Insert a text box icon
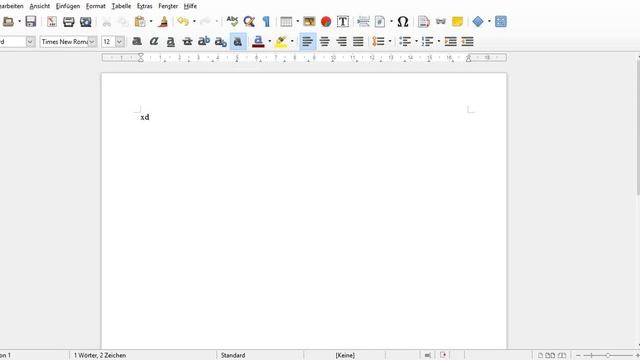This screenshot has width=640, height=360. click(343, 22)
